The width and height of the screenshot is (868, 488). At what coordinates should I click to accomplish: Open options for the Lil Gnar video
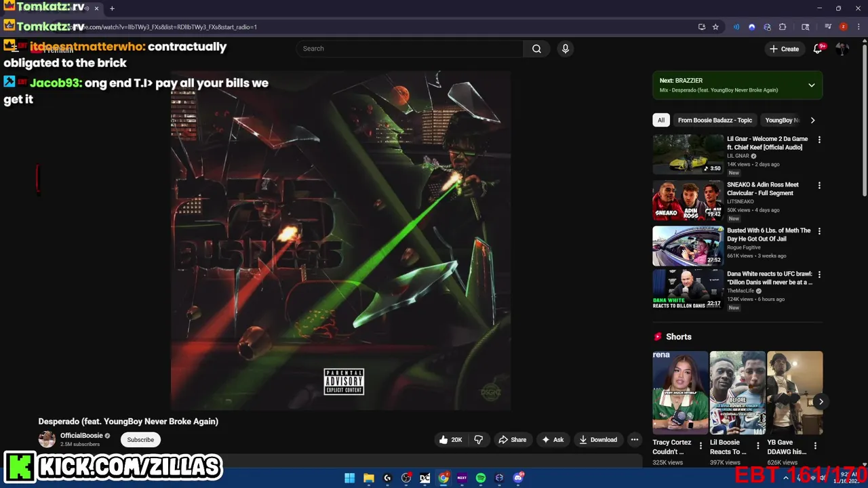(819, 140)
